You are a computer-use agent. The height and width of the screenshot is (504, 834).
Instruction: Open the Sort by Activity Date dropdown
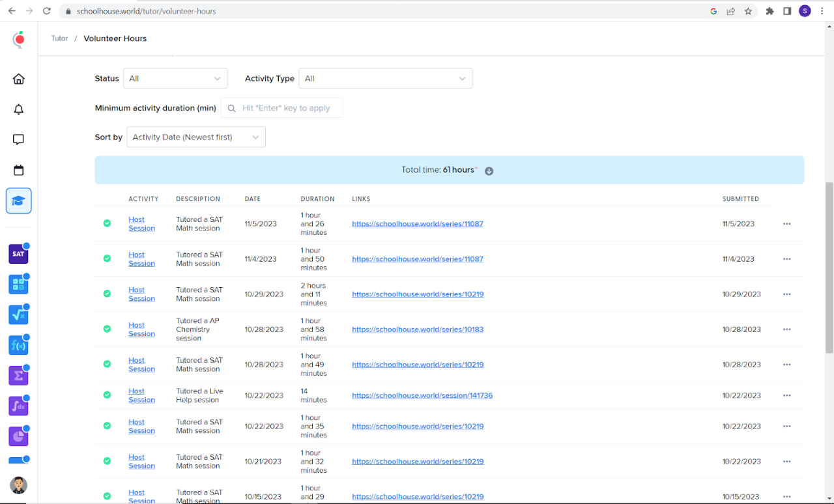click(x=195, y=137)
